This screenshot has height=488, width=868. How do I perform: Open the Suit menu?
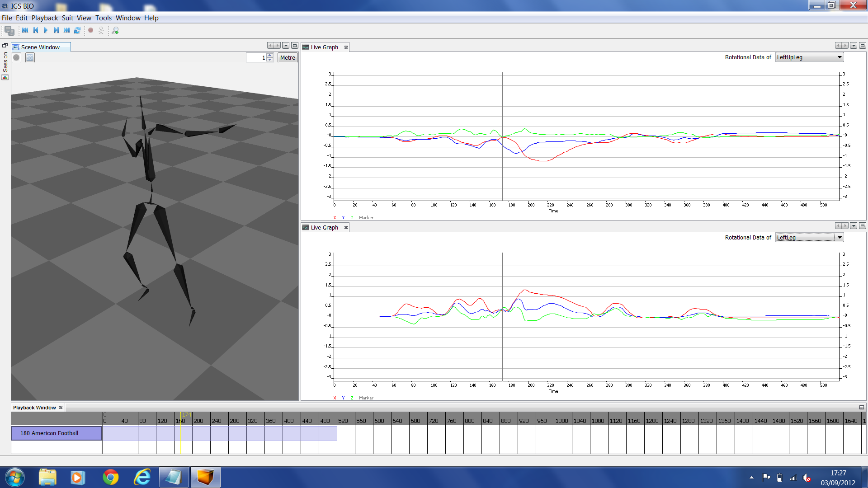(67, 18)
